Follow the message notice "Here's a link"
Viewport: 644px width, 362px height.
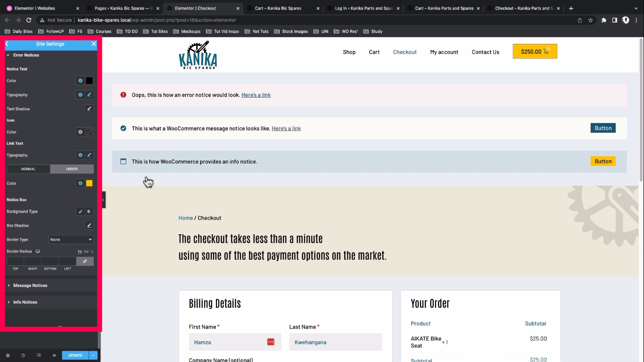pyautogui.click(x=286, y=128)
